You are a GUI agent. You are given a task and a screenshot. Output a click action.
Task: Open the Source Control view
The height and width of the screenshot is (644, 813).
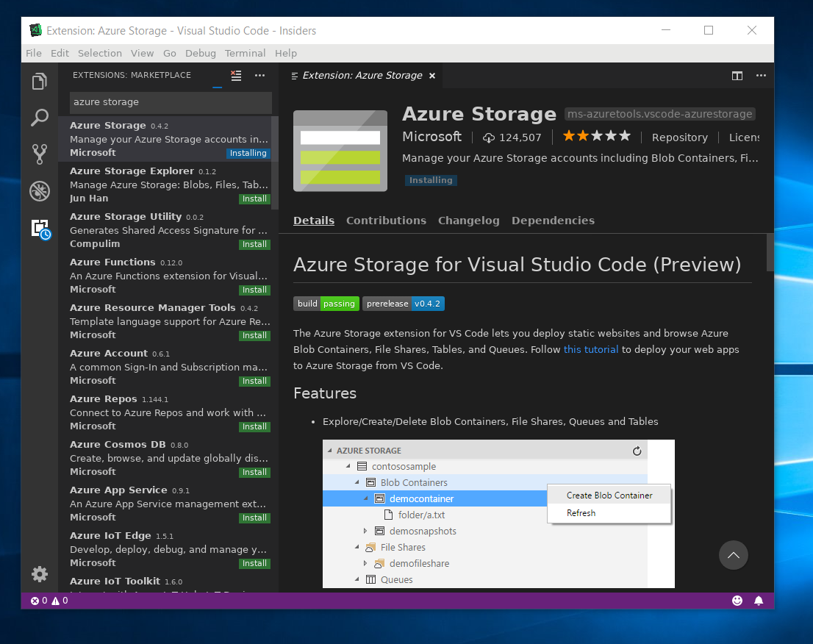coord(39,154)
